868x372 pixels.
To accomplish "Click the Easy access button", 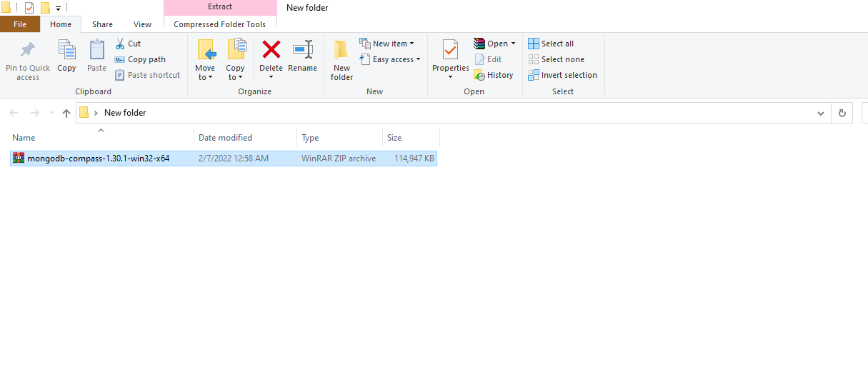I will click(x=389, y=59).
